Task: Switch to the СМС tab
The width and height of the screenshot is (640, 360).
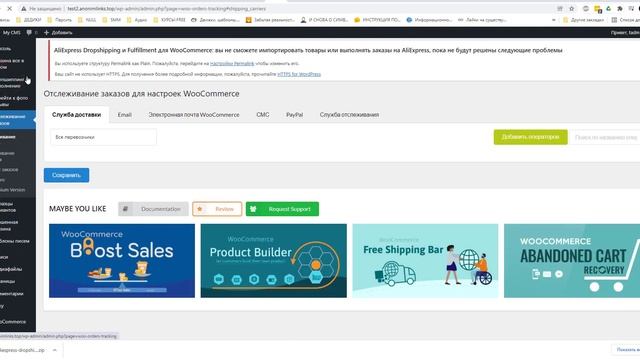Action: coord(262,115)
